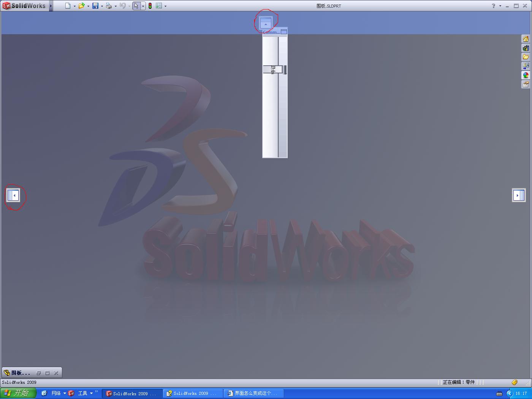
Task: Click the keyboard icon in the taskbar
Action: pyautogui.click(x=499, y=394)
